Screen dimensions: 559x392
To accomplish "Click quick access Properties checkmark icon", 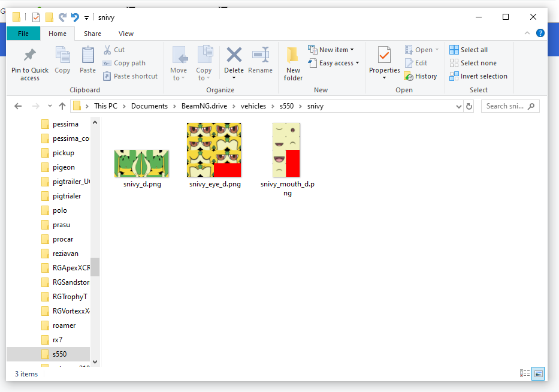I will [36, 17].
